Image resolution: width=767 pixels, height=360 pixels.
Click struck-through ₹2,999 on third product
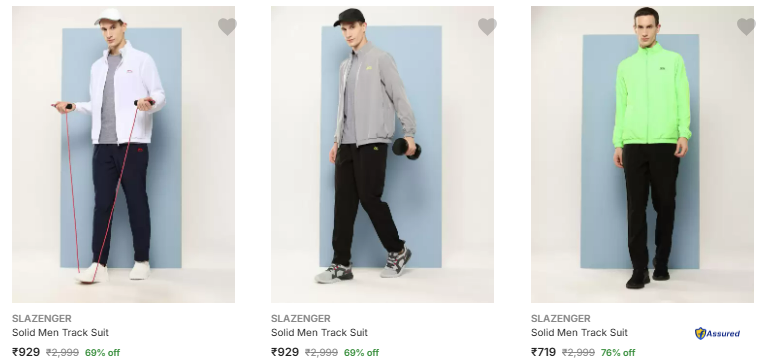(578, 353)
